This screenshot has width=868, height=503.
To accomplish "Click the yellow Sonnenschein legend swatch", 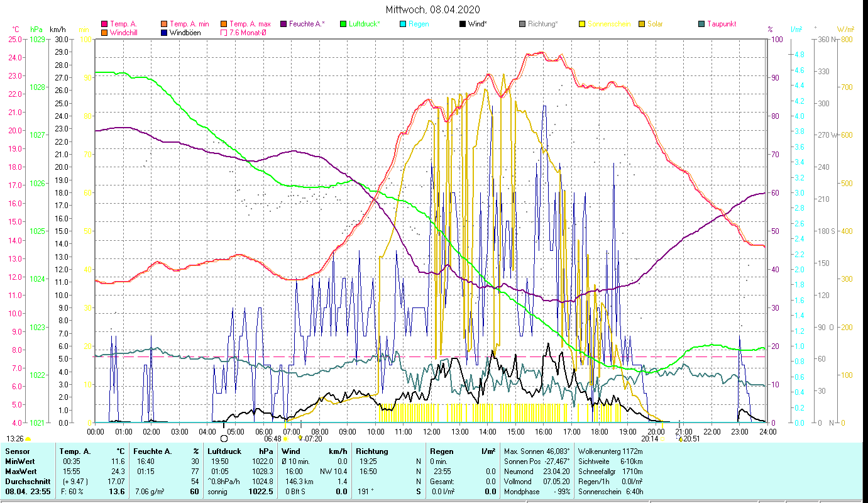I will tap(581, 25).
